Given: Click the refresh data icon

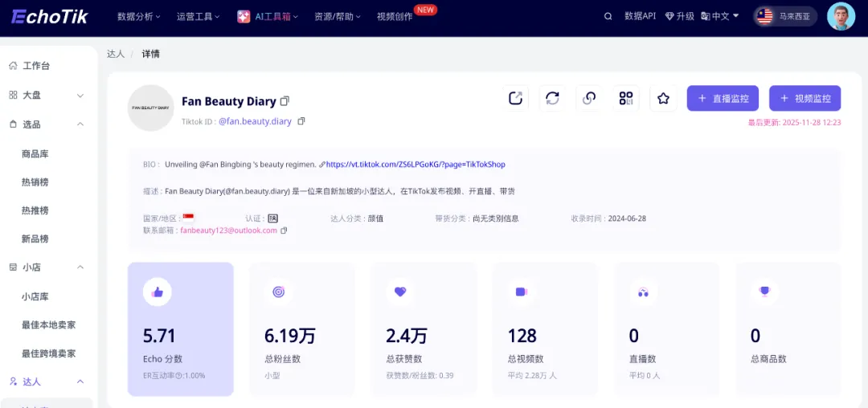Looking at the screenshot, I should pyautogui.click(x=552, y=98).
